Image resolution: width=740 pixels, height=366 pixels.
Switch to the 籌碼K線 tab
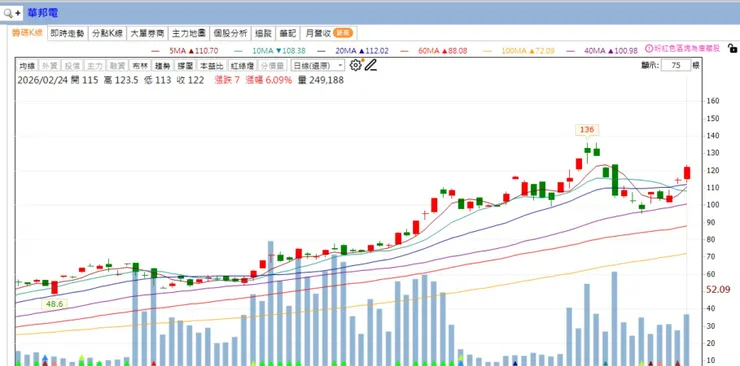(27, 33)
